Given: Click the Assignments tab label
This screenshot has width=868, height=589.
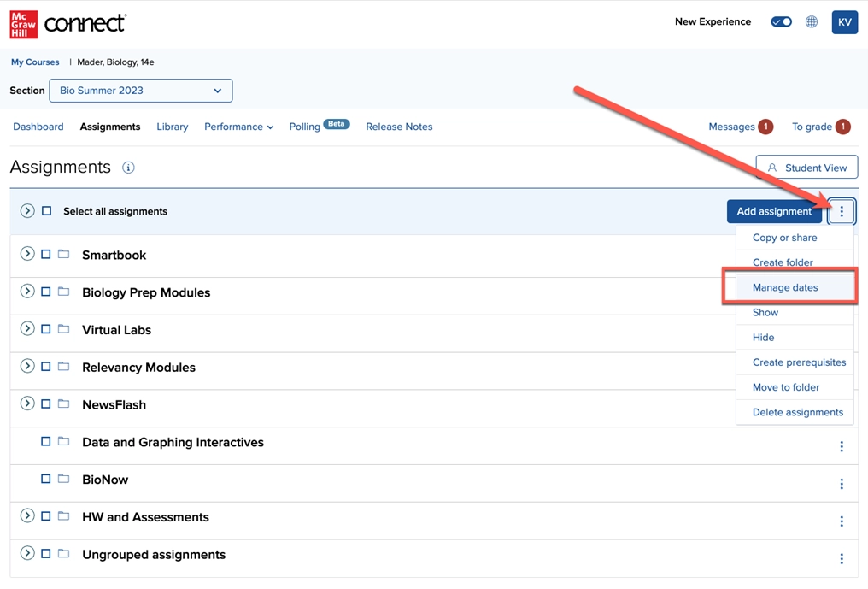Looking at the screenshot, I should (110, 127).
